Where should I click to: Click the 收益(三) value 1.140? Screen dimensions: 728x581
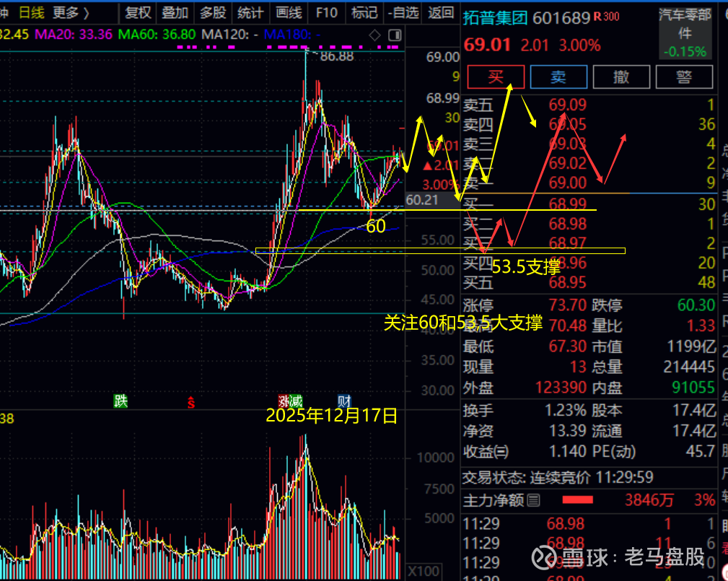pyautogui.click(x=567, y=451)
